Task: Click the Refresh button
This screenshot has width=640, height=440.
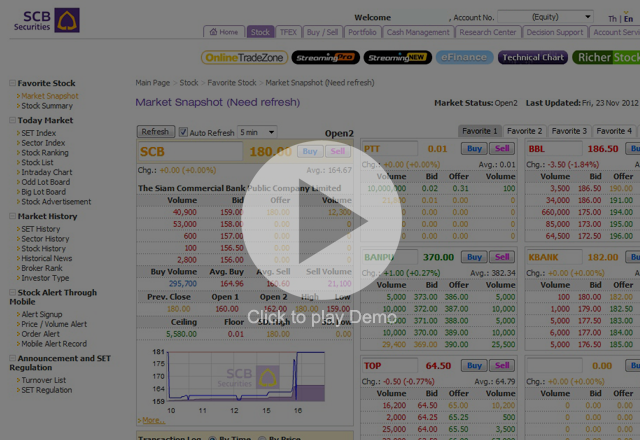Action: (x=155, y=132)
